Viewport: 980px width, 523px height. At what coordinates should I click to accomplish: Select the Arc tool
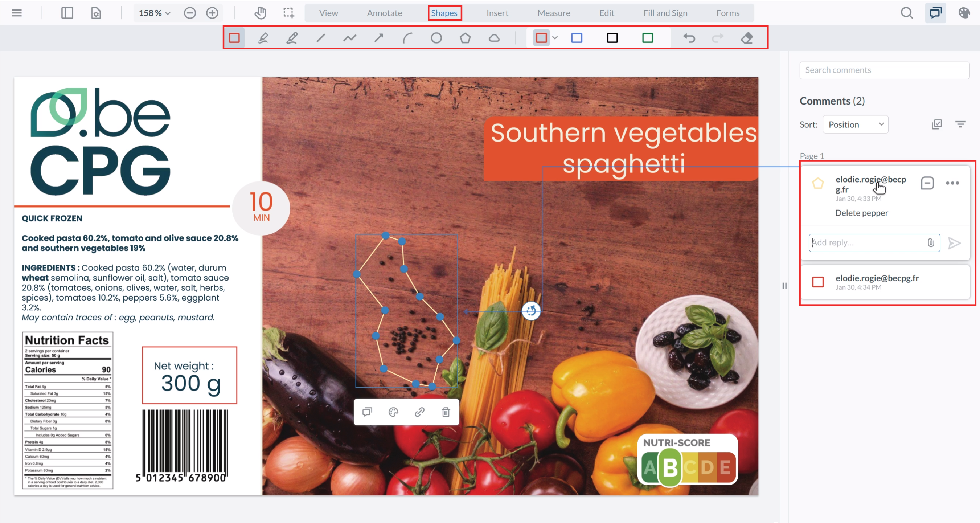pos(407,38)
